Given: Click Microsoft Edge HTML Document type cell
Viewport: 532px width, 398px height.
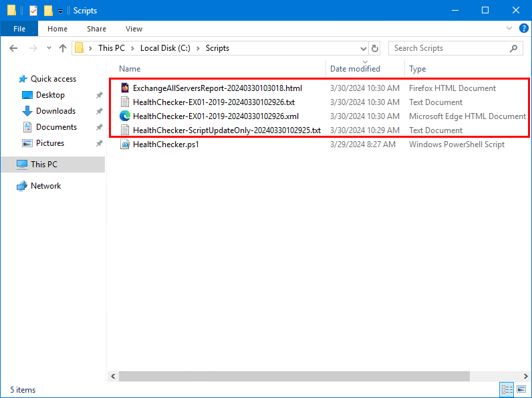Looking at the screenshot, I should 467,116.
